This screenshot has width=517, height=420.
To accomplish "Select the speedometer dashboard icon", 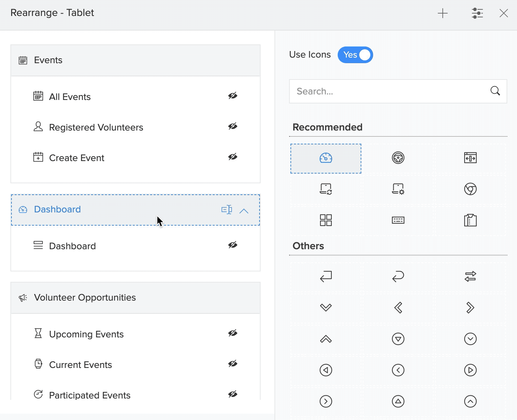I will (x=326, y=158).
